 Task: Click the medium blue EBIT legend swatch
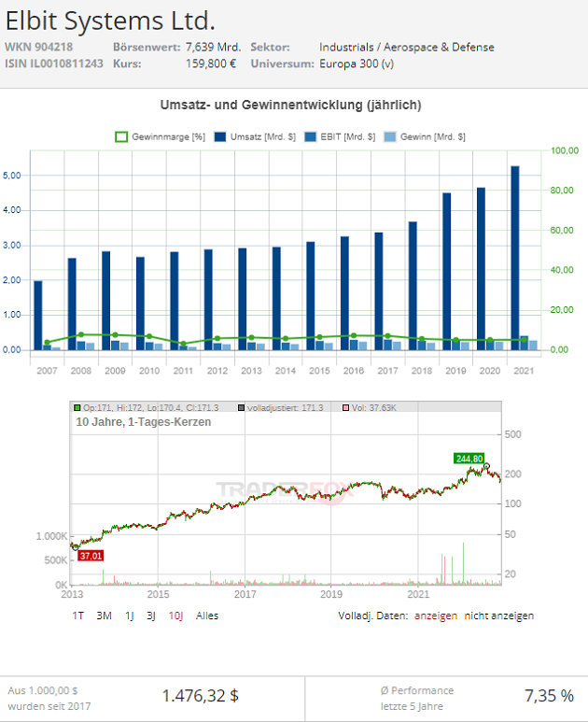coord(311,136)
